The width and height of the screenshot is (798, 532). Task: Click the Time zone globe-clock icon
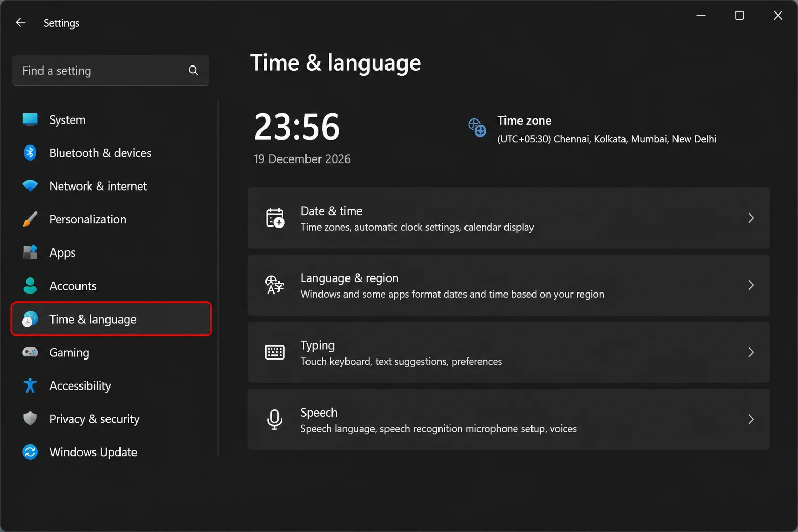477,127
